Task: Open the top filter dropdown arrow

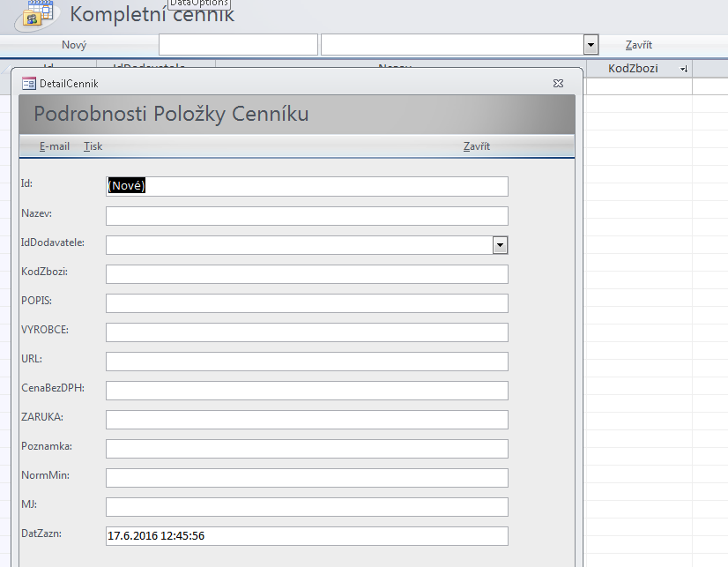Action: 591,45
